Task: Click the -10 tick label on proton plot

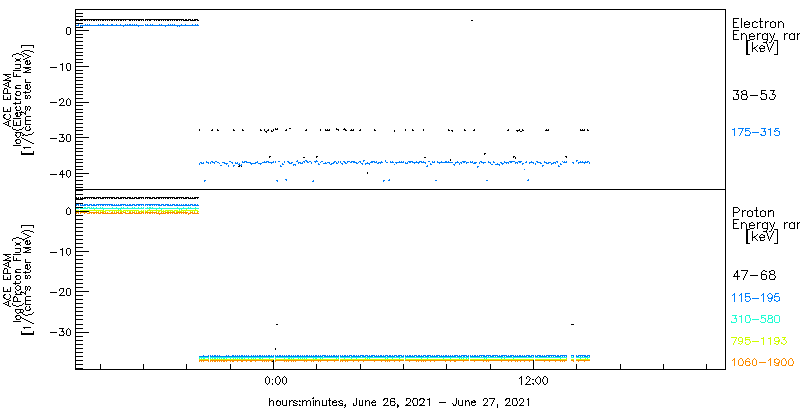Action: (x=59, y=251)
